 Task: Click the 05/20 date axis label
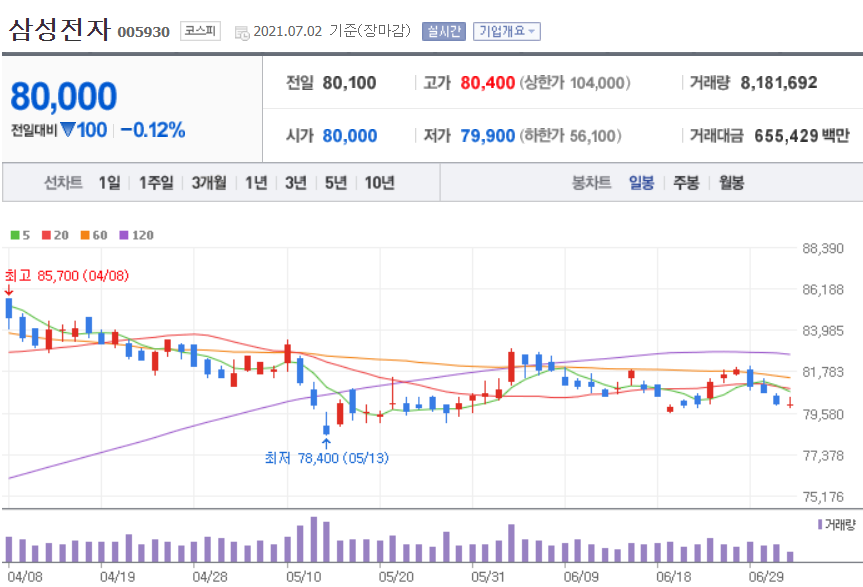tap(396, 577)
